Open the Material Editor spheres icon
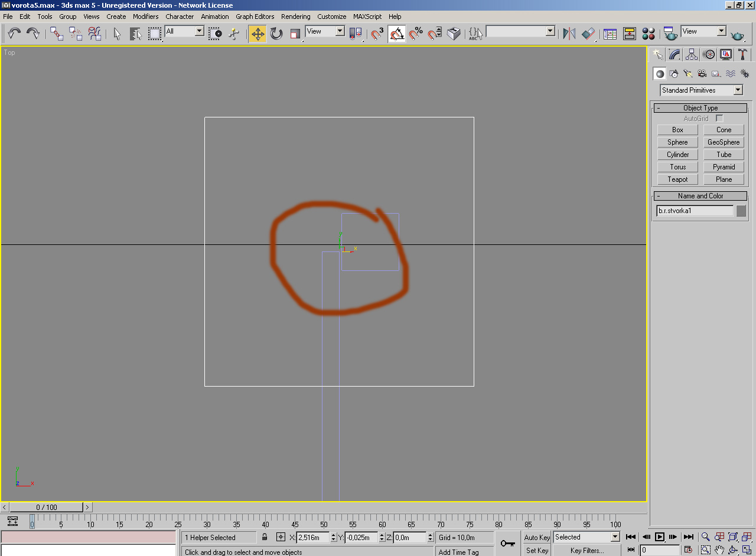The width and height of the screenshot is (756, 556). point(648,34)
